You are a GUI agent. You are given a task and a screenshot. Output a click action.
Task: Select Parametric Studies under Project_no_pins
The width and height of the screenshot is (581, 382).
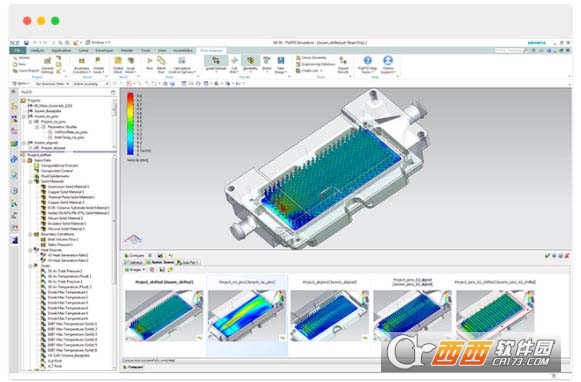pyautogui.click(x=59, y=127)
